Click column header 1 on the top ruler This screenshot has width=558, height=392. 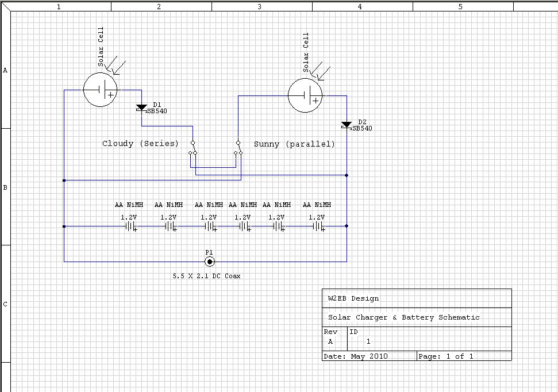pos(59,6)
